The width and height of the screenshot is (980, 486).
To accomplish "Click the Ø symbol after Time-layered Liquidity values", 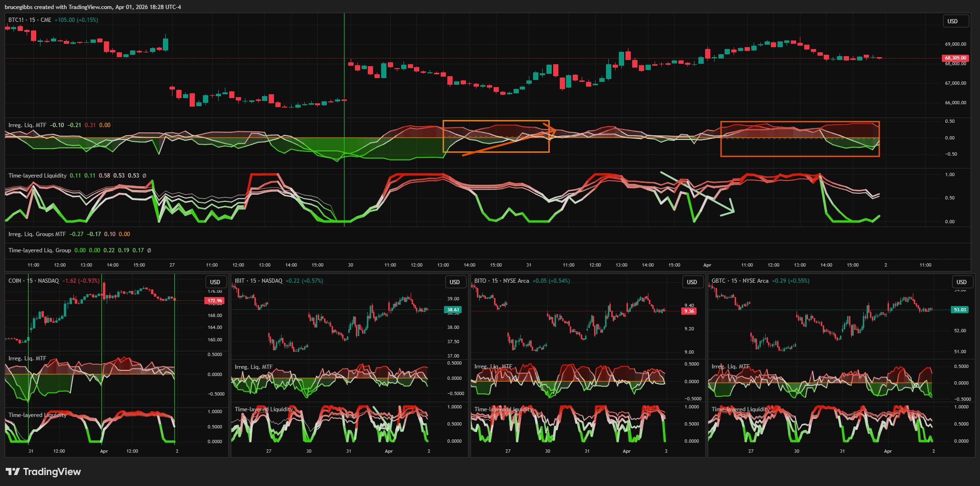I will 144,176.
